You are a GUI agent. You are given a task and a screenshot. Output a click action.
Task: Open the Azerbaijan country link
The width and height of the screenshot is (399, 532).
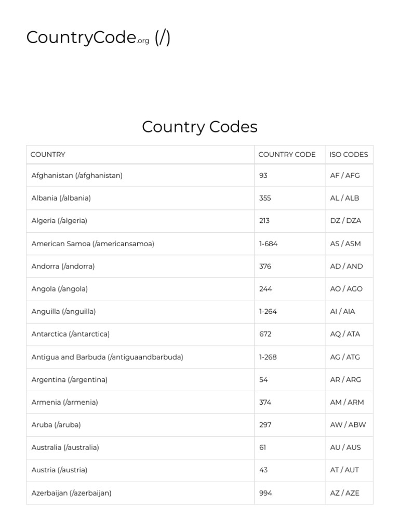(x=71, y=493)
